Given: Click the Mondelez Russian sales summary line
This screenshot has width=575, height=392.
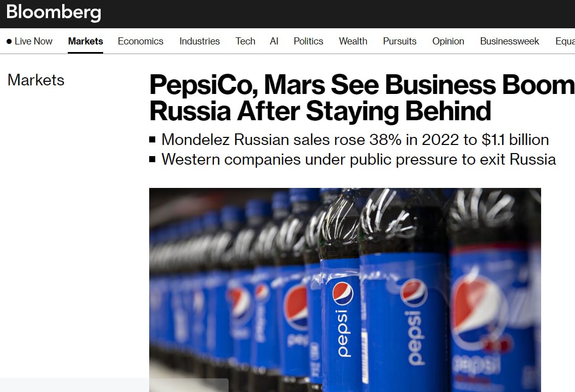Looking at the screenshot, I should (x=355, y=139).
